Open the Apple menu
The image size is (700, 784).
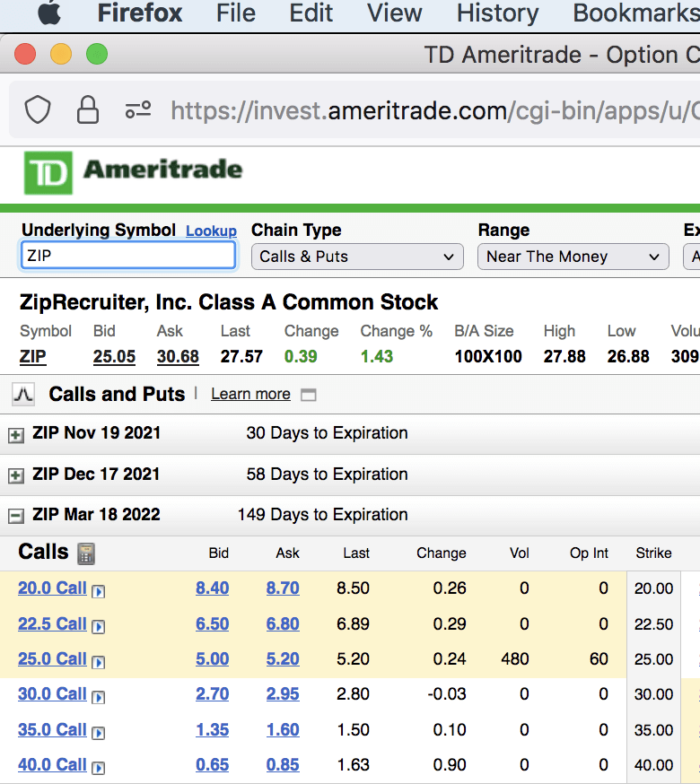(x=48, y=13)
